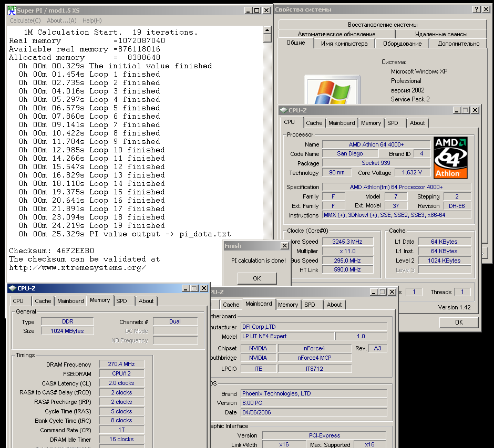Open the Memory tab in the CPU-Z Mainboard window
Screen dimensions: 494x448
(x=288, y=305)
